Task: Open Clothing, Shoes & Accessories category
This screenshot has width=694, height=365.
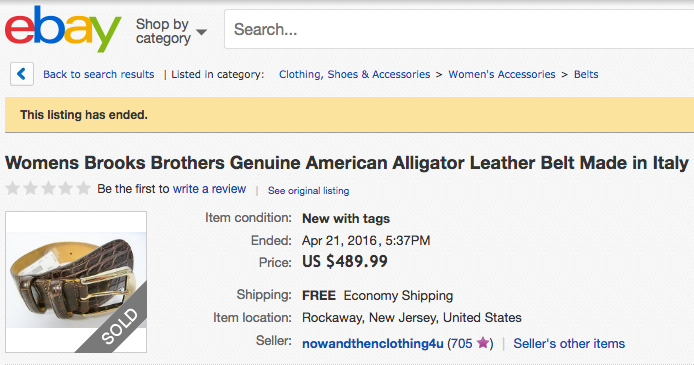Action: [355, 74]
